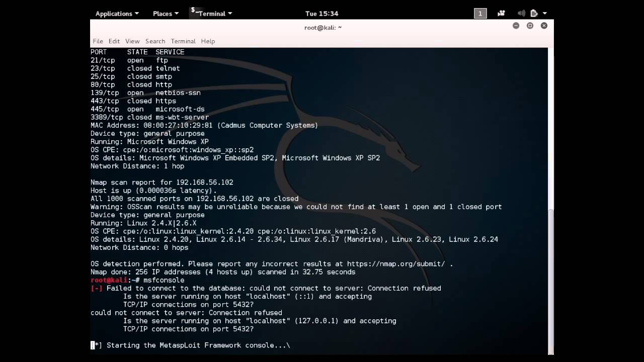The height and width of the screenshot is (362, 644).
Task: Open the Search menu
Action: point(155,41)
